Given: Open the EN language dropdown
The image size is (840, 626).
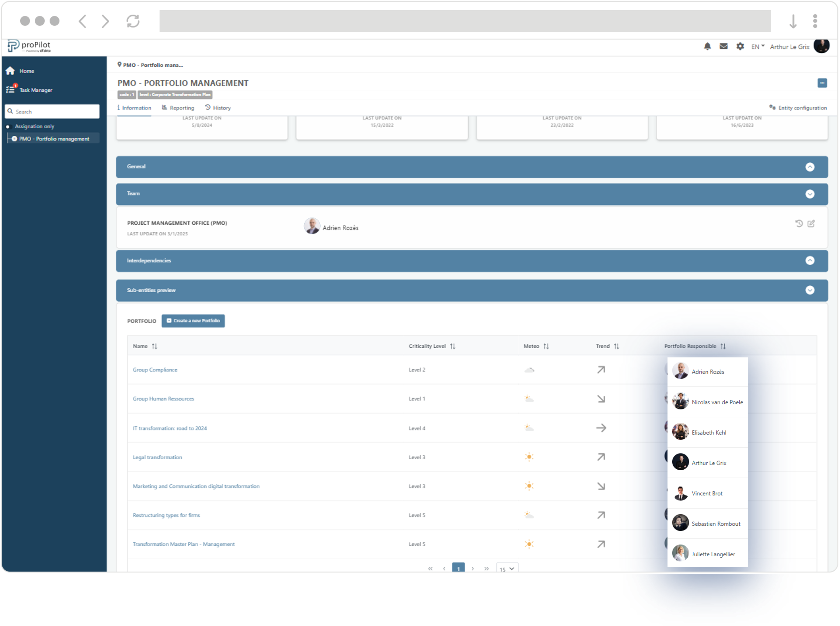Looking at the screenshot, I should [758, 47].
